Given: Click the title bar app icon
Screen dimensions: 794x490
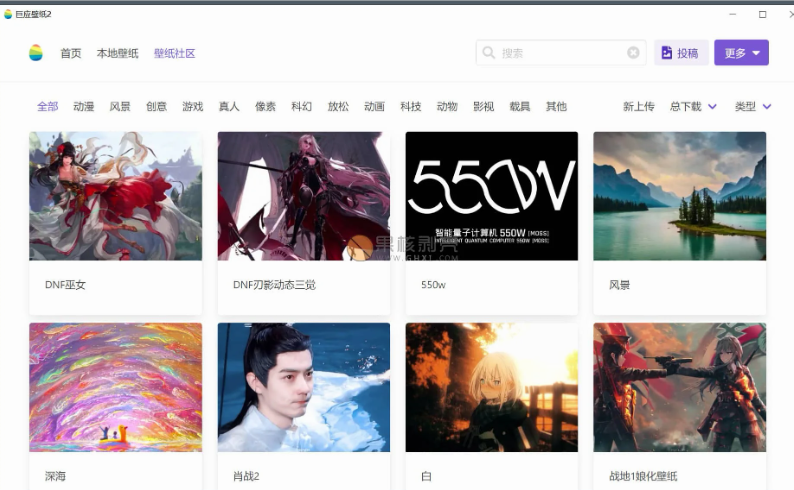Looking at the screenshot, I should pyautogui.click(x=8, y=14).
